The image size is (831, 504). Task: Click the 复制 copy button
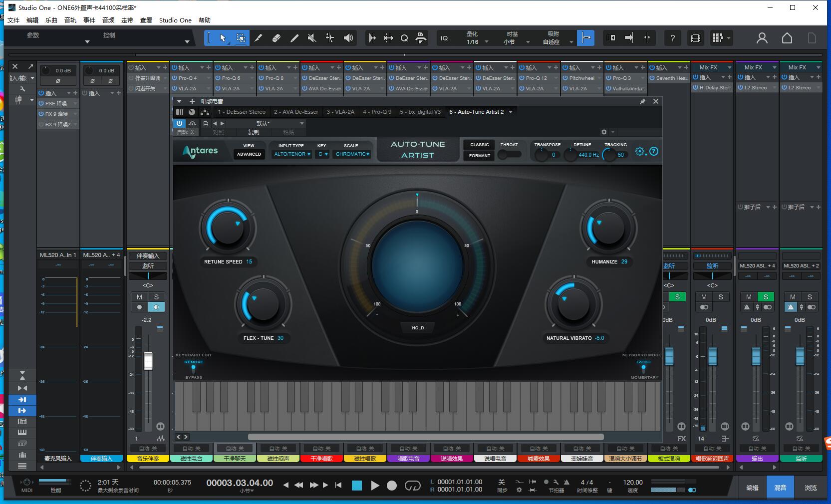click(x=254, y=132)
